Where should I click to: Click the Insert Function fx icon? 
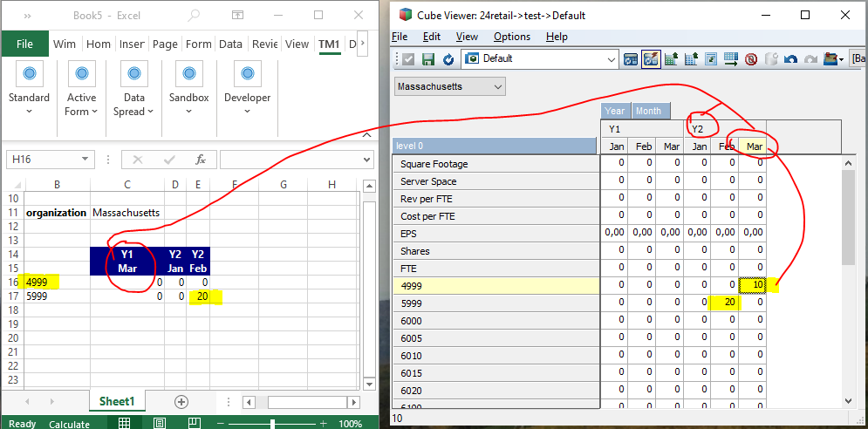tap(200, 160)
